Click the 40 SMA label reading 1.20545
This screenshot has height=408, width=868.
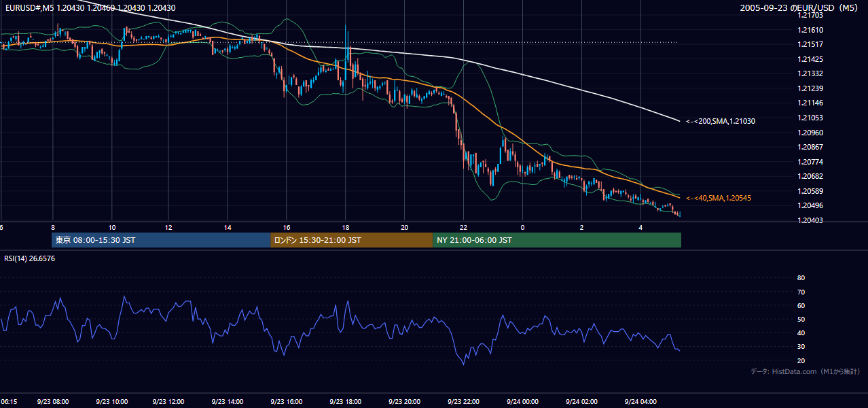coord(719,198)
